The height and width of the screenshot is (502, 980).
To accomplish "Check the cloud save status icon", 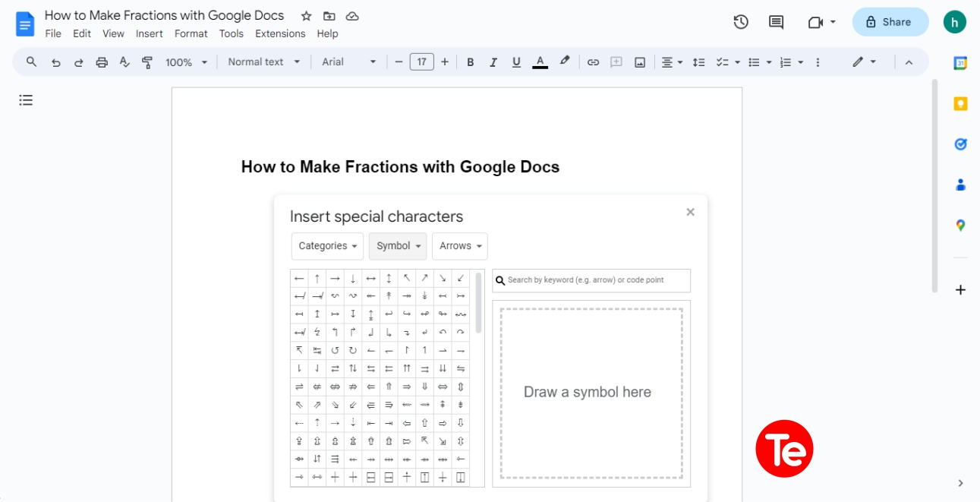I will coord(352,16).
